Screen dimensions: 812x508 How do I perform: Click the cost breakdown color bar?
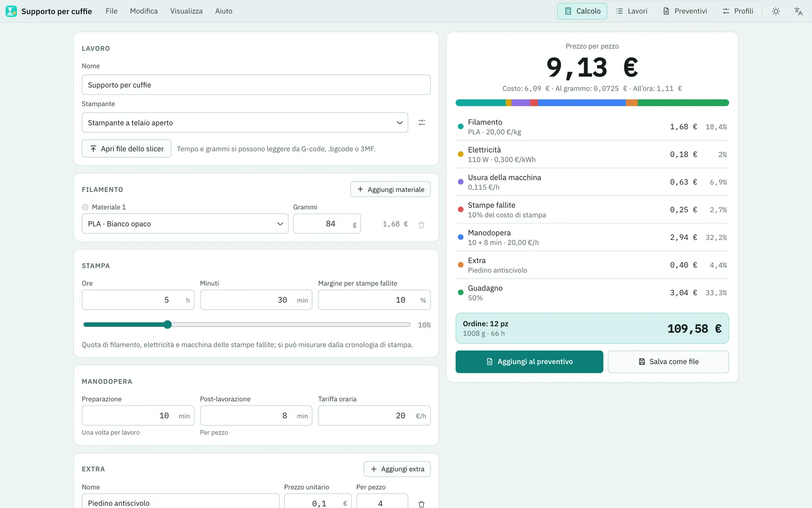592,103
